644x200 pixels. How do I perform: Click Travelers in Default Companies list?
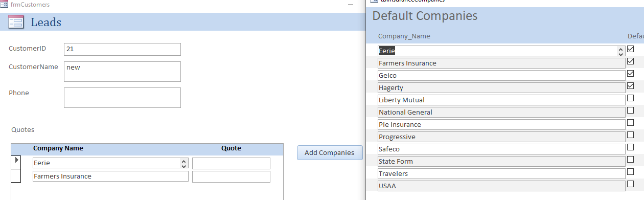click(502, 174)
